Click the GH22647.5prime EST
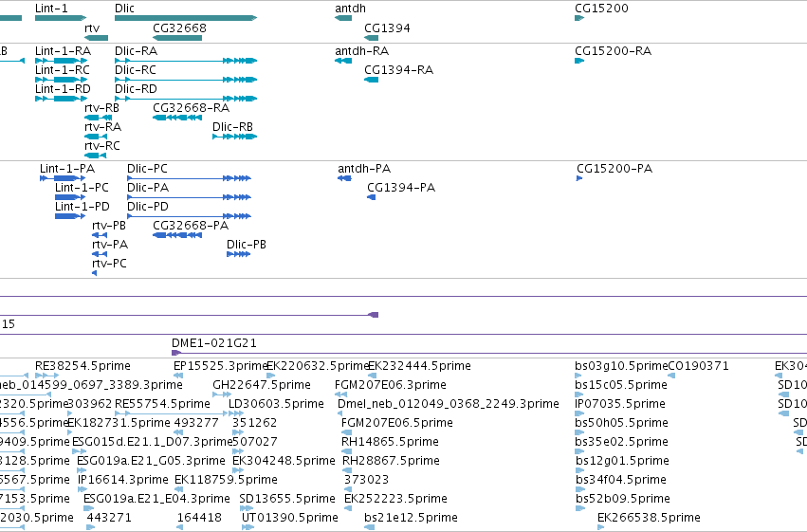Image resolution: width=807 pixels, height=532 pixels. 222,395
